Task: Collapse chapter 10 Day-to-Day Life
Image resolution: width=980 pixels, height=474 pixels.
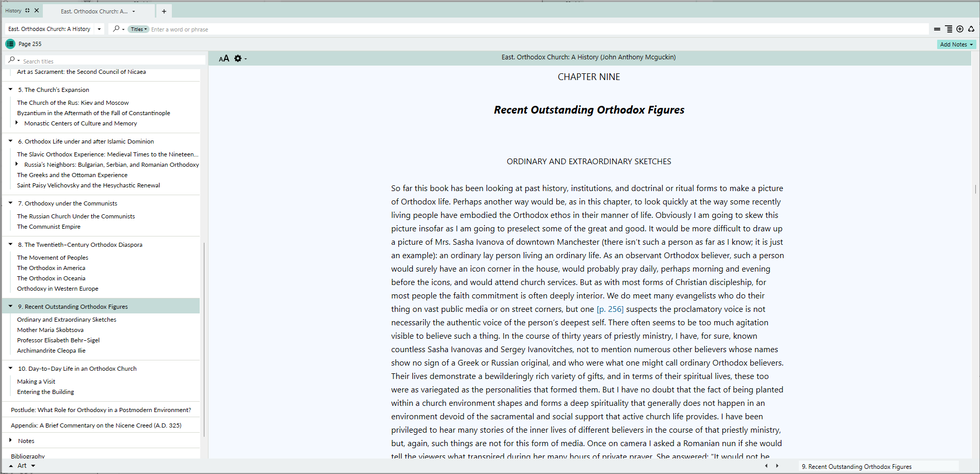Action: (x=10, y=368)
